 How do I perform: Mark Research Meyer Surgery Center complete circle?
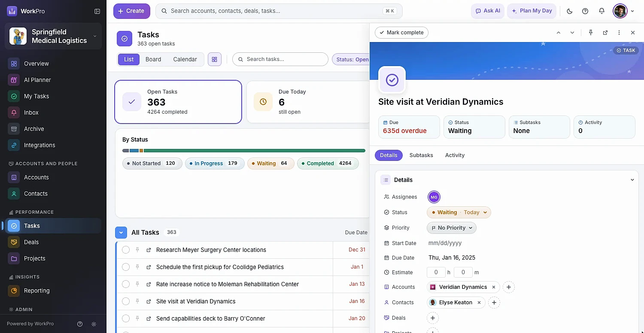126,250
